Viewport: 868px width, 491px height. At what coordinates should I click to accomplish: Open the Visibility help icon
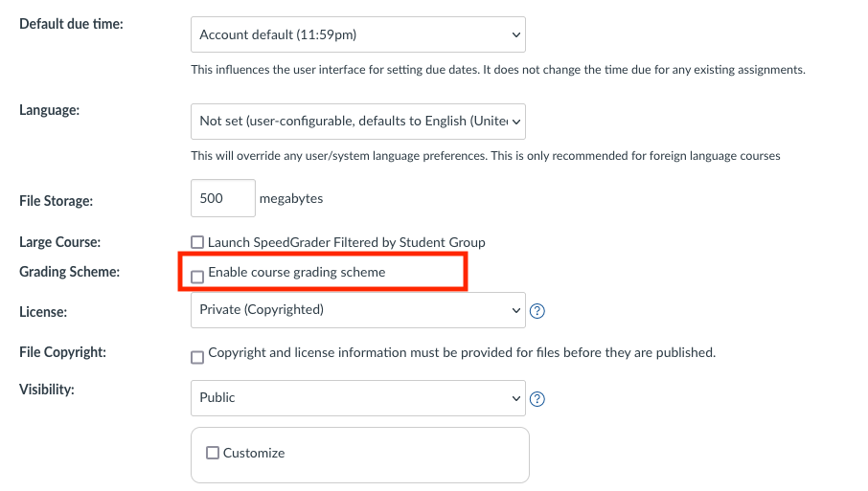[537, 399]
